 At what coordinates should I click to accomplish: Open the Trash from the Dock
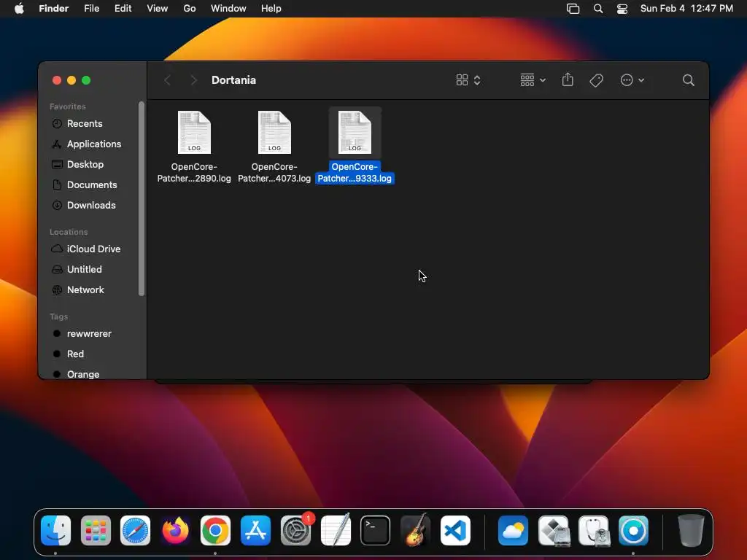(691, 531)
